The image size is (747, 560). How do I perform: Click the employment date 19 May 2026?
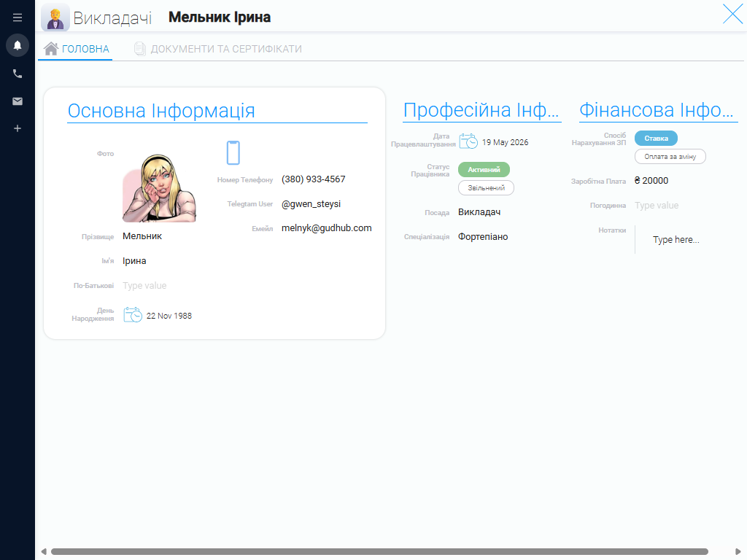tap(505, 142)
